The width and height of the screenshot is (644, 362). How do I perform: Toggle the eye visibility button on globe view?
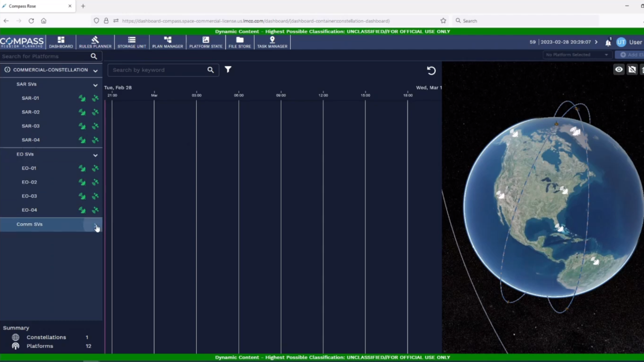[618, 70]
